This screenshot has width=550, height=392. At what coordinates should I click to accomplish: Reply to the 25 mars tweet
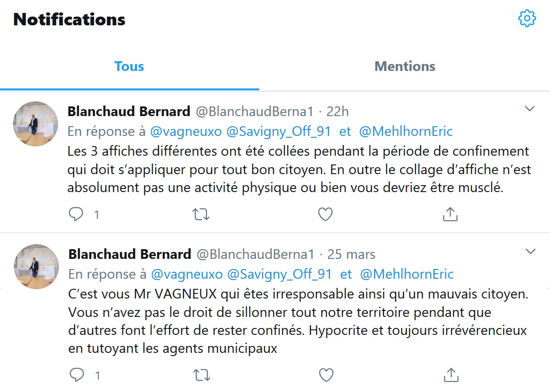tap(77, 375)
